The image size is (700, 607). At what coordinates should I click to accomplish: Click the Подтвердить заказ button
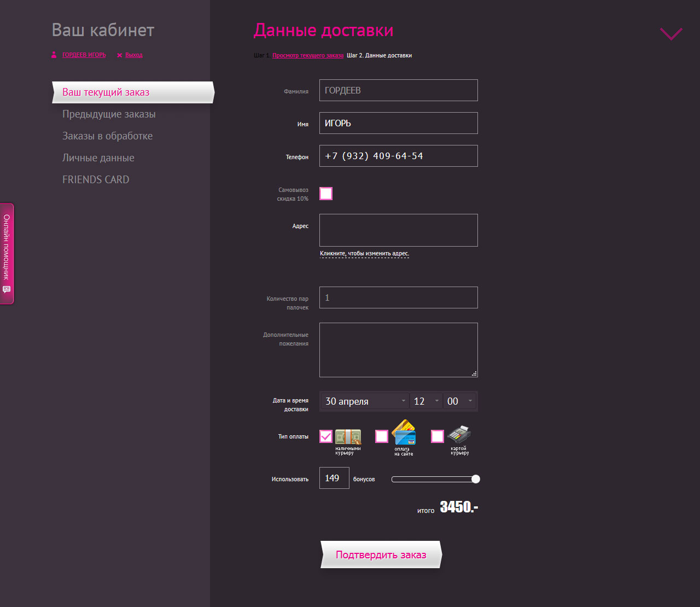click(x=381, y=555)
